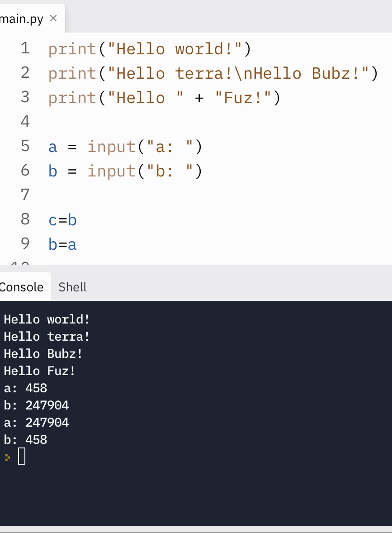The width and height of the screenshot is (392, 533).
Task: Click the console prompt cursor
Action: pyautogui.click(x=22, y=457)
